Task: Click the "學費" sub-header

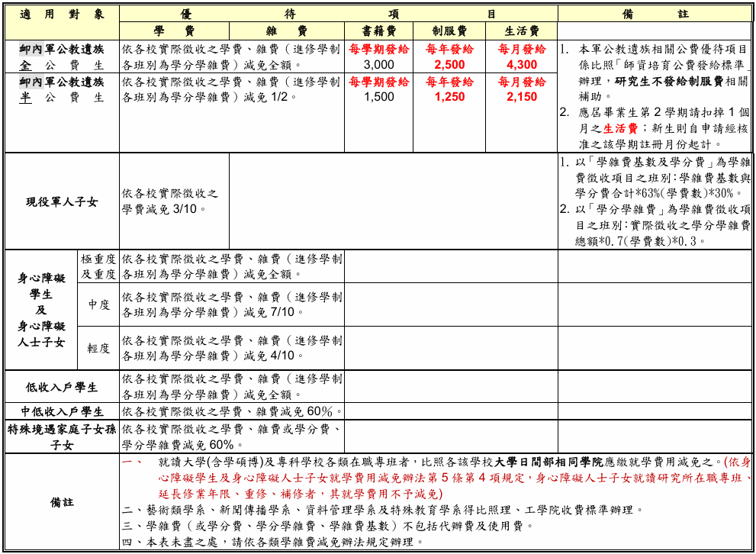Action: 175,31
